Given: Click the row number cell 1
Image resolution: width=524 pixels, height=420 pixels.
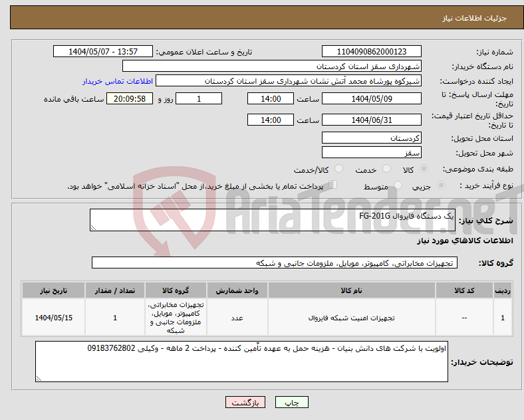Looking at the screenshot, I should (503, 318).
